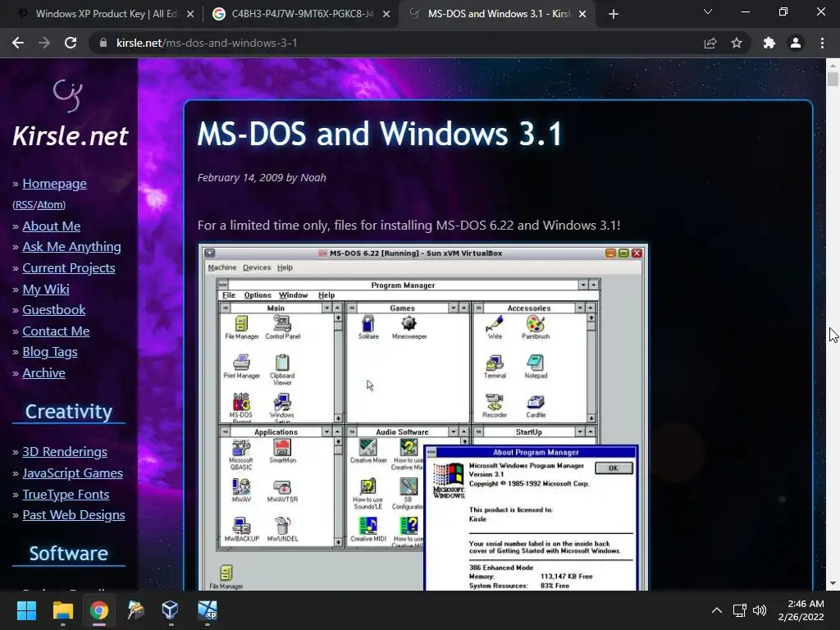Image resolution: width=840 pixels, height=630 pixels.
Task: Open the Chrome extensions puzzle icon
Action: [x=769, y=43]
